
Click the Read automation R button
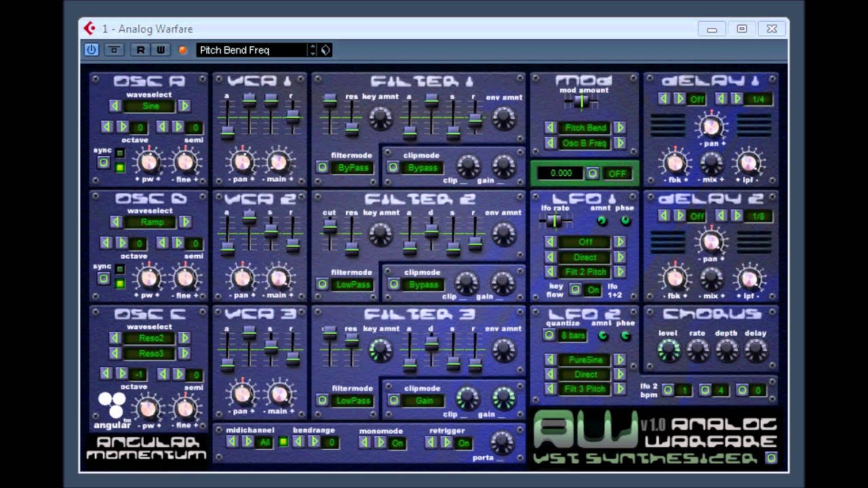click(140, 49)
